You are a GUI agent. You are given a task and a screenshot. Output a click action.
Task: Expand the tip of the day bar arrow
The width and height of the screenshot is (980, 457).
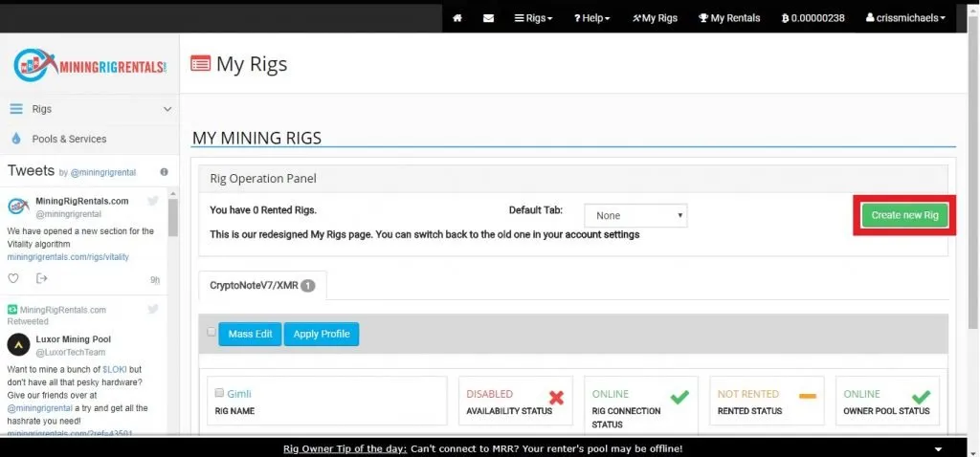tap(938, 449)
